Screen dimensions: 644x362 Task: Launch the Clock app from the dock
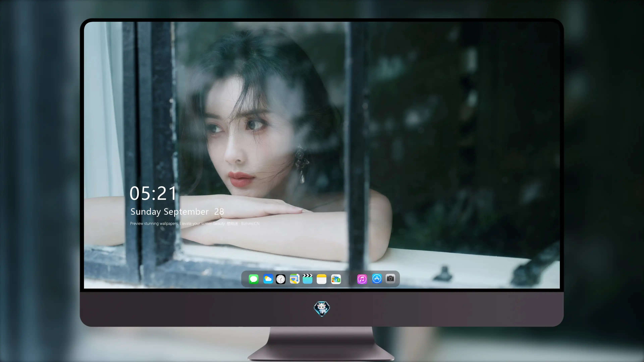(281, 279)
